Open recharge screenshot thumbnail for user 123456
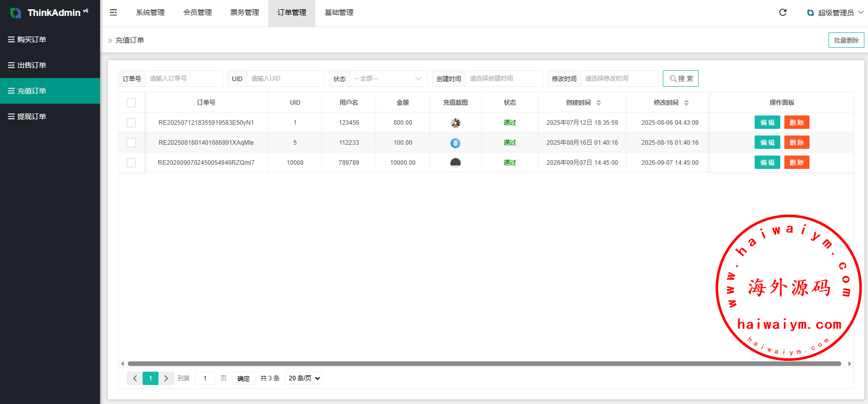Screen dimensions: 868x404 click(456, 123)
